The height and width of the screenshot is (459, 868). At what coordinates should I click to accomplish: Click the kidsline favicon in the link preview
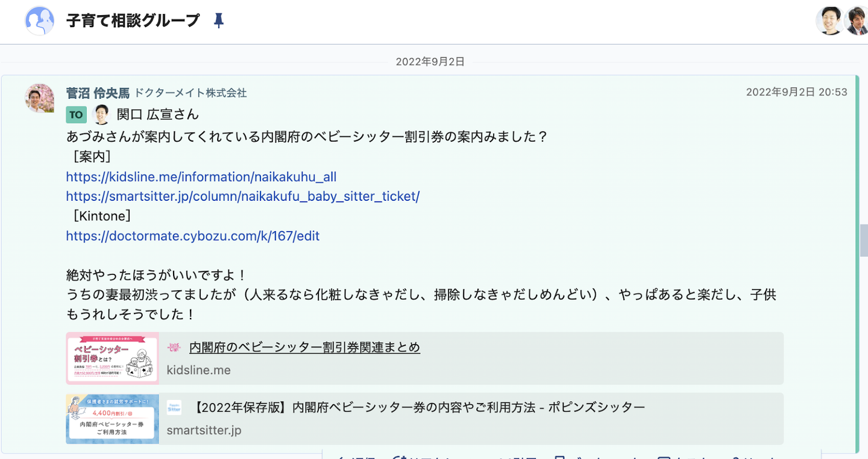174,347
